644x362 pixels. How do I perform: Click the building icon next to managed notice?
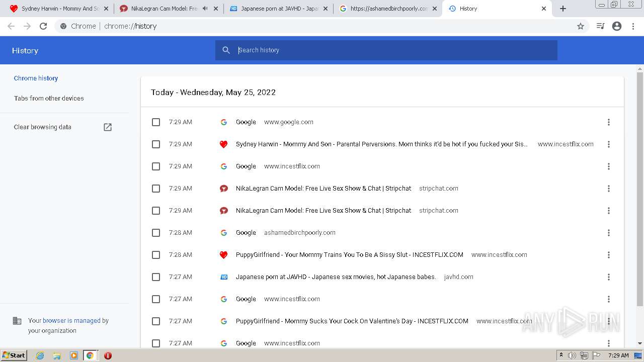[x=17, y=321]
